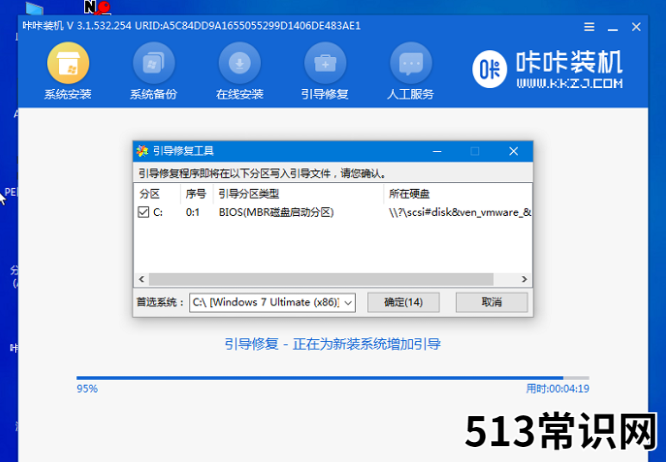Uncheck the C: partition checkbox
The width and height of the screenshot is (666, 462).
144,212
